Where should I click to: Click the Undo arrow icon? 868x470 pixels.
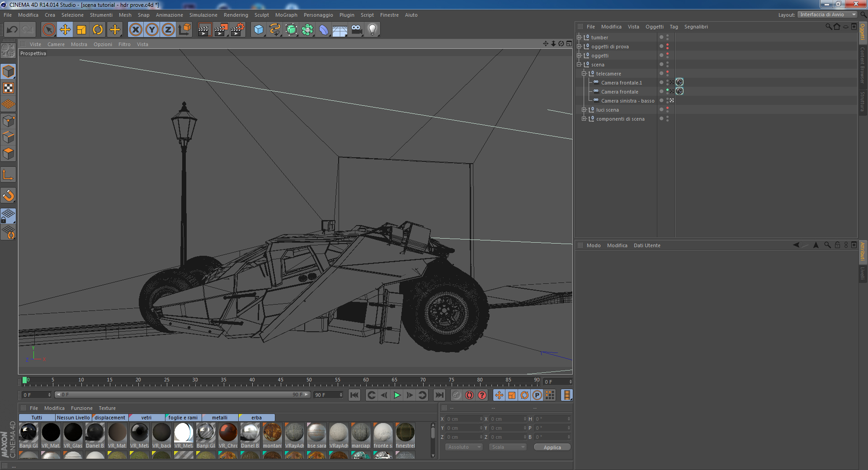pyautogui.click(x=12, y=30)
